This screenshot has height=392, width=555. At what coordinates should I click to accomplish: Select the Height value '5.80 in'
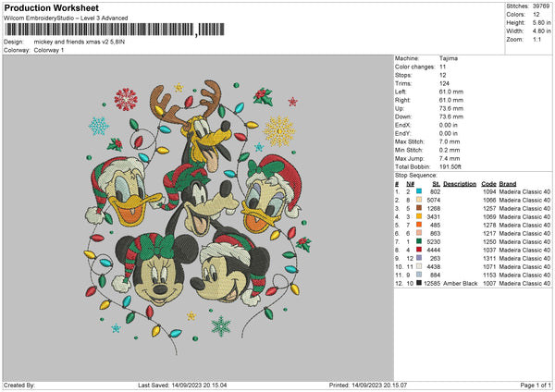coord(541,22)
